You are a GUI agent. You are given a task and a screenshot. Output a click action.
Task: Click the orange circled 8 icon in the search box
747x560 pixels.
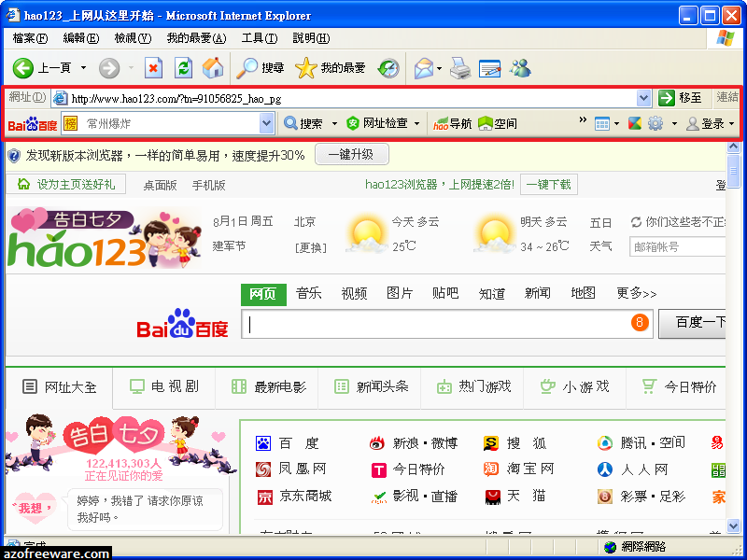point(640,323)
